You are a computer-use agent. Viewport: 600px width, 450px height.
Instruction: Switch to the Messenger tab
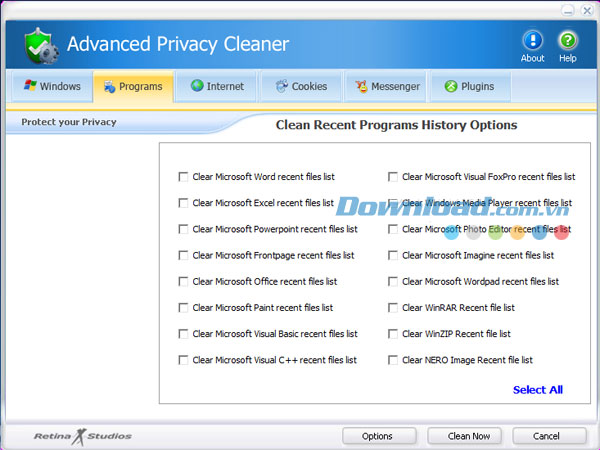pyautogui.click(x=386, y=86)
